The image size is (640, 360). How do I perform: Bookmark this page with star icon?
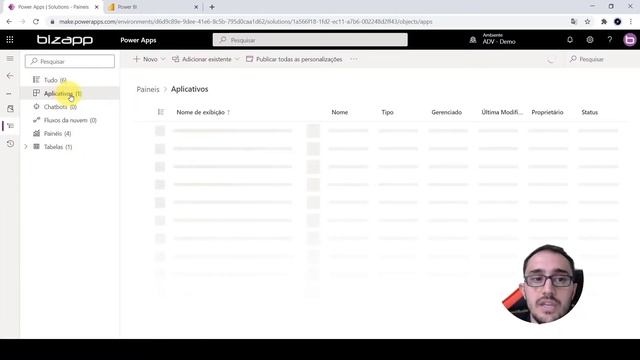[x=587, y=22]
